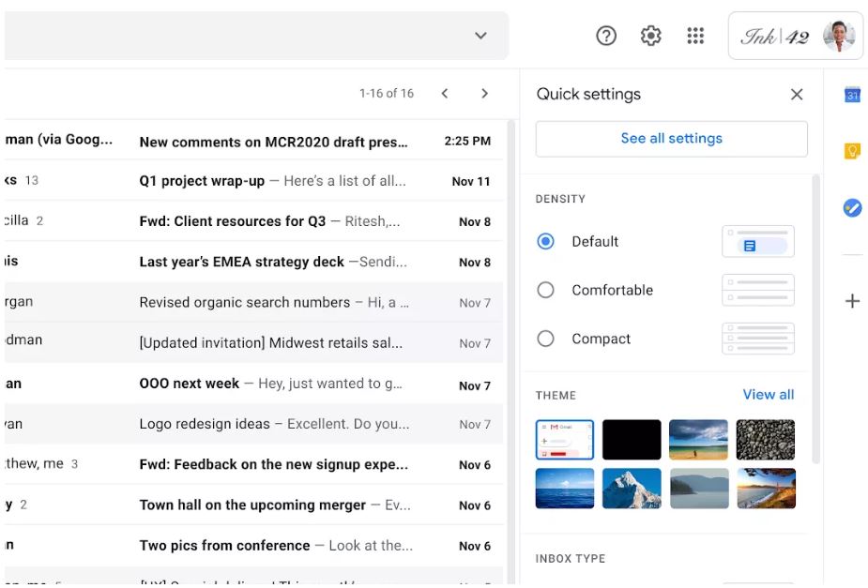Click the Nov 11 date
This screenshot has height=588, width=868.
[x=471, y=181]
